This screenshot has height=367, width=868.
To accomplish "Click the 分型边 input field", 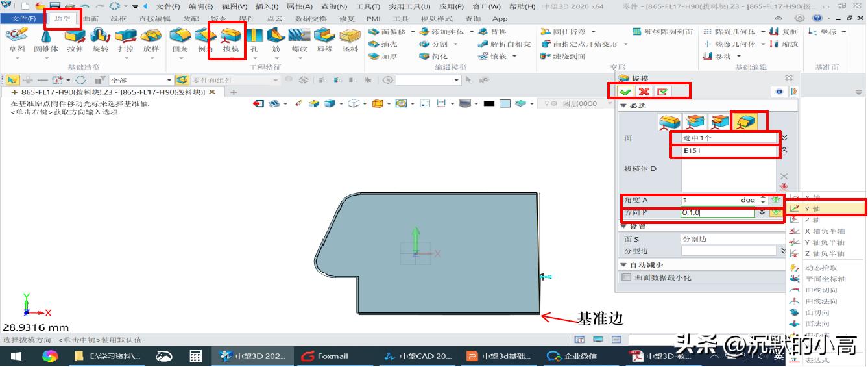I will pos(729,251).
